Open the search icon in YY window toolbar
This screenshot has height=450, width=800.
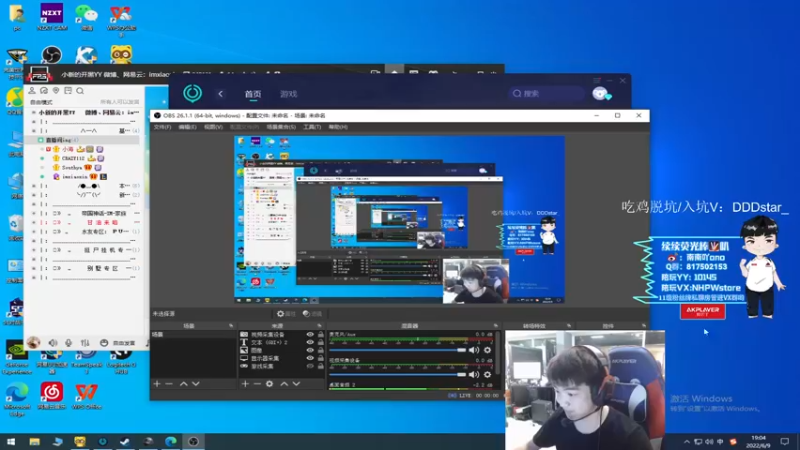pyautogui.click(x=80, y=91)
